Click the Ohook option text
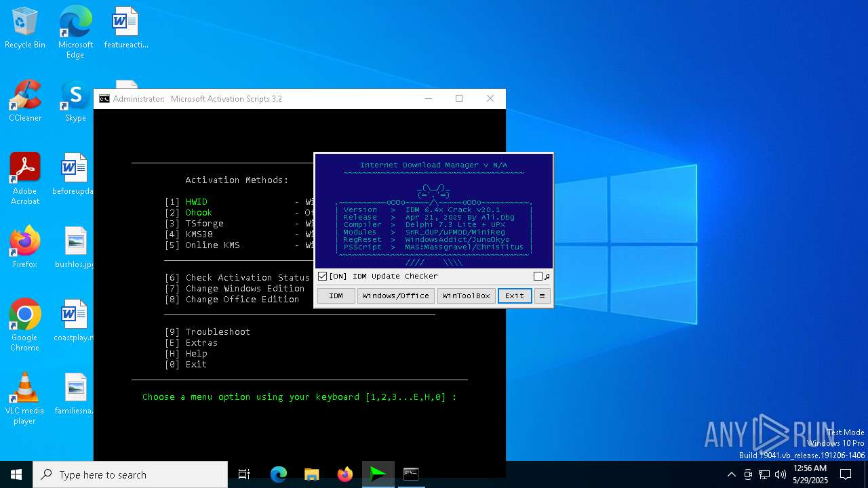The width and height of the screenshot is (868, 488). 199,213
